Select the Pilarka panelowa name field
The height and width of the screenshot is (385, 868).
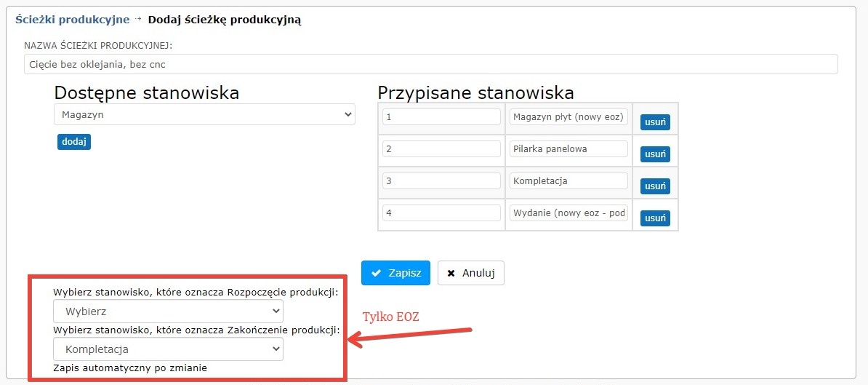[568, 149]
